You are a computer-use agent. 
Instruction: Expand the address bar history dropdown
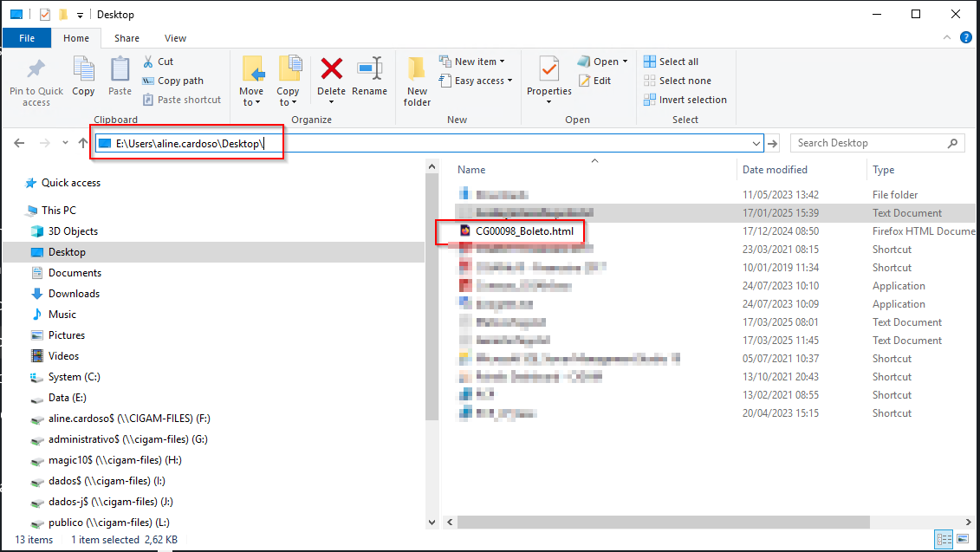coord(756,143)
